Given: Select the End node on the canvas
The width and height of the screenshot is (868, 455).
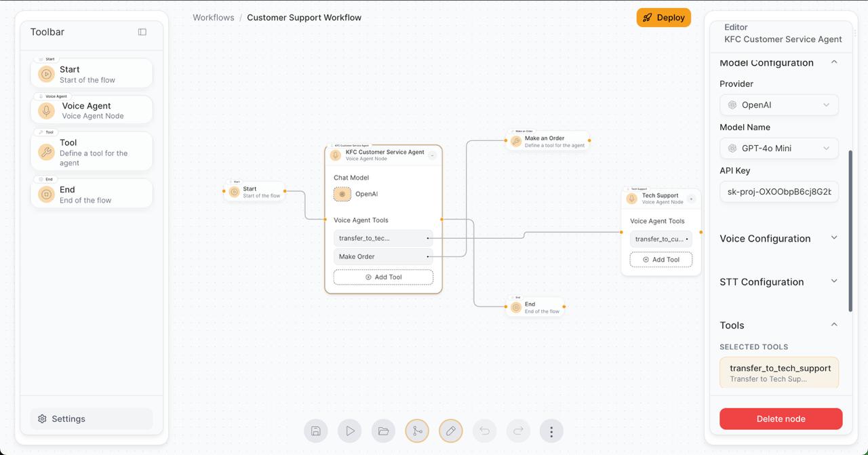Looking at the screenshot, I should point(535,307).
